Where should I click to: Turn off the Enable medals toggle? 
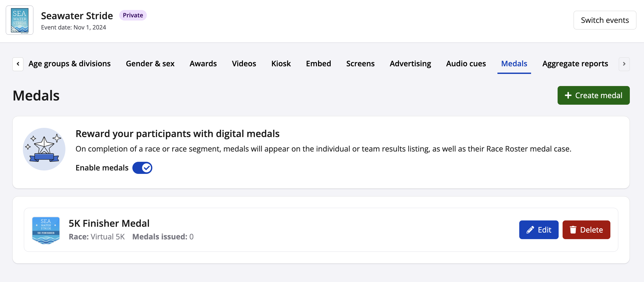pos(142,168)
